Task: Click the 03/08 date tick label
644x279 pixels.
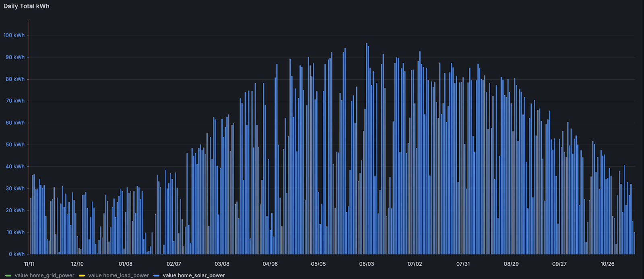Action: tap(222, 264)
